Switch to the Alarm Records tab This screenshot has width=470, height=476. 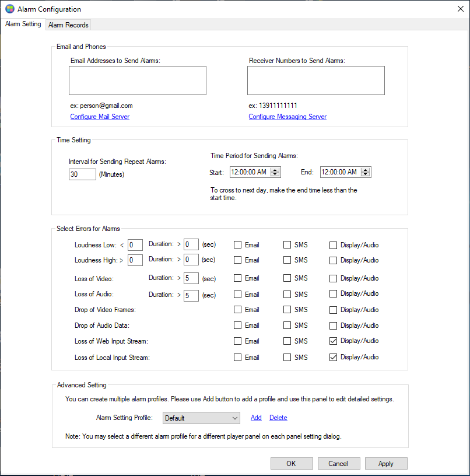(68, 25)
